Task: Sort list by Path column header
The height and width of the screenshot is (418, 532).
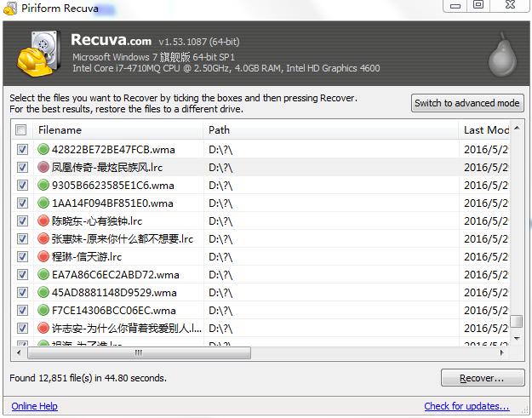Action: (331, 130)
